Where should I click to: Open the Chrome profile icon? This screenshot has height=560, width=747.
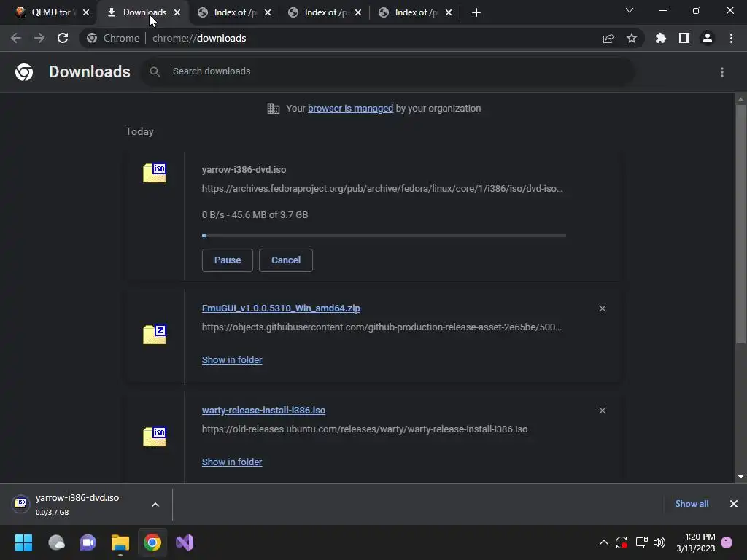point(708,38)
